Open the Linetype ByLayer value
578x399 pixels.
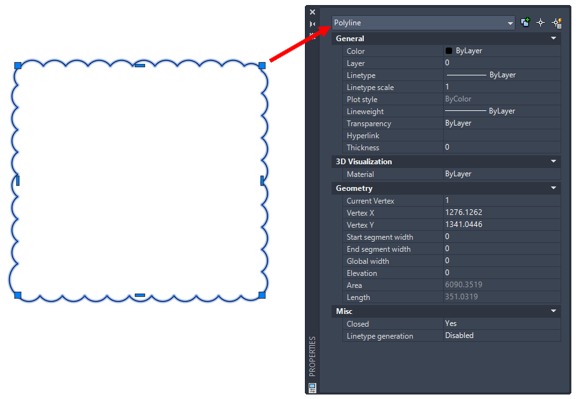click(502, 75)
